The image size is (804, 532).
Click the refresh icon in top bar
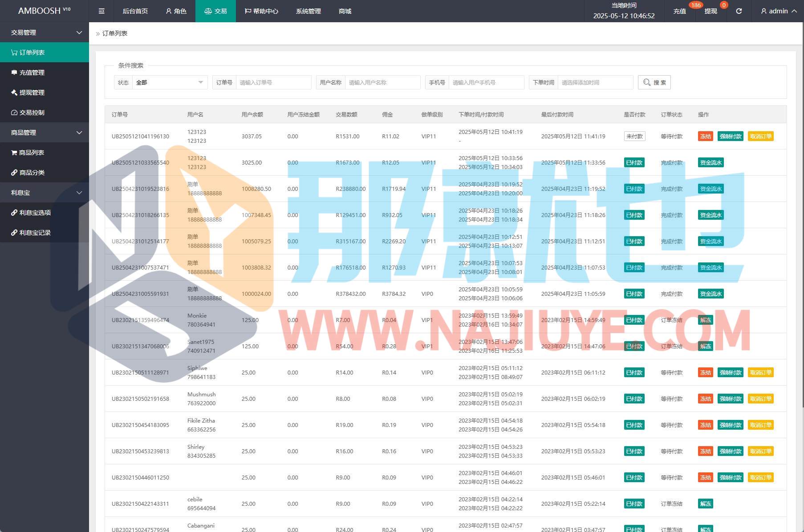pos(739,11)
